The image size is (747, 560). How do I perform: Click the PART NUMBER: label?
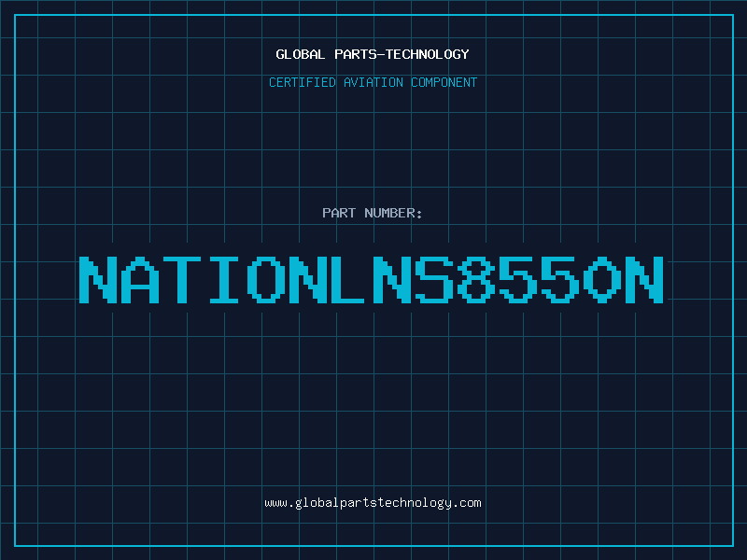pos(373,213)
